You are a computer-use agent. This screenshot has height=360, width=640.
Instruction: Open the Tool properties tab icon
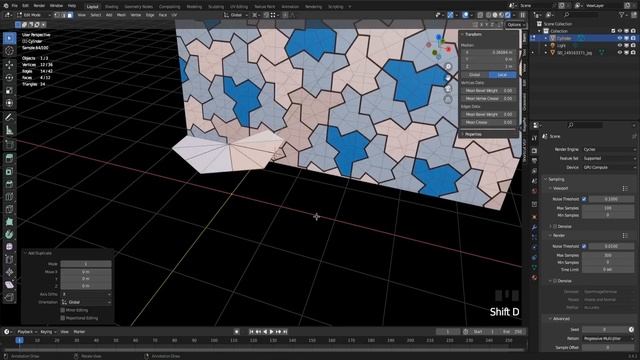[x=534, y=138]
